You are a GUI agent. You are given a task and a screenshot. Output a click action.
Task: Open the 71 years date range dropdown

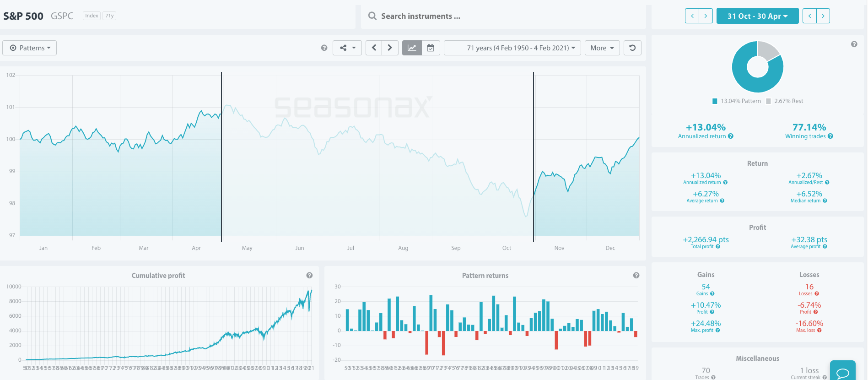(x=512, y=48)
